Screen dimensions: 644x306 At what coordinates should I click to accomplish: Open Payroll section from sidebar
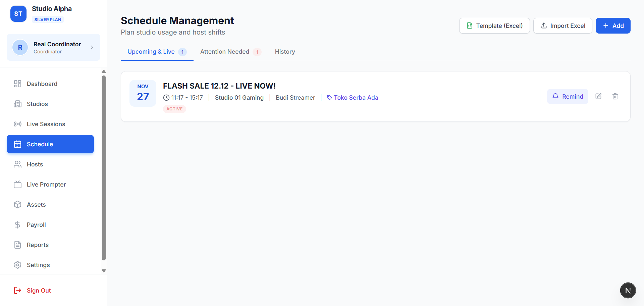pyautogui.click(x=36, y=225)
